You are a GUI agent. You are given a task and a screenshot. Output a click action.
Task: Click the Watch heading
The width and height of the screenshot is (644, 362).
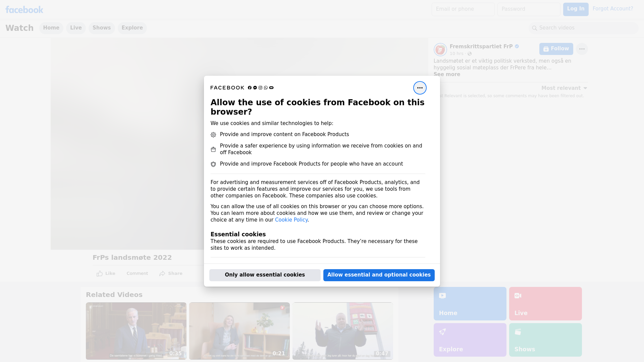point(19,28)
